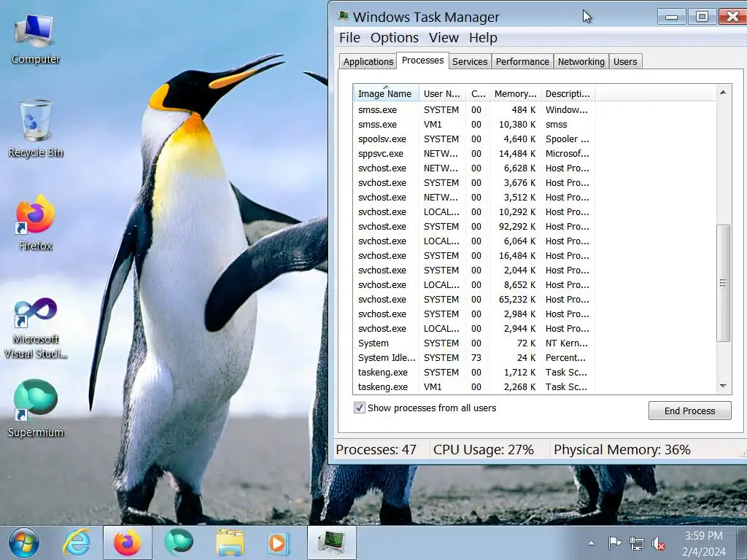Image resolution: width=747 pixels, height=560 pixels.
Task: Click the process list scroll down arrow
Action: point(723,386)
